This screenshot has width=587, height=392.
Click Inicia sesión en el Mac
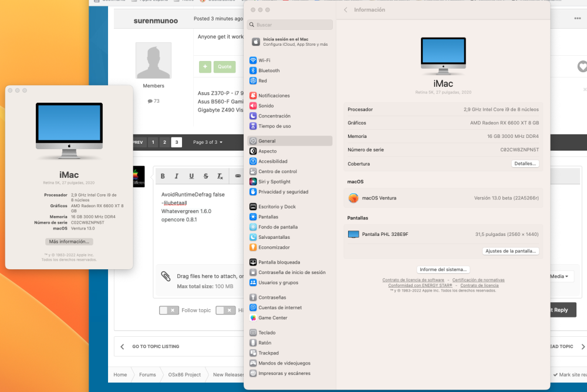(290, 42)
